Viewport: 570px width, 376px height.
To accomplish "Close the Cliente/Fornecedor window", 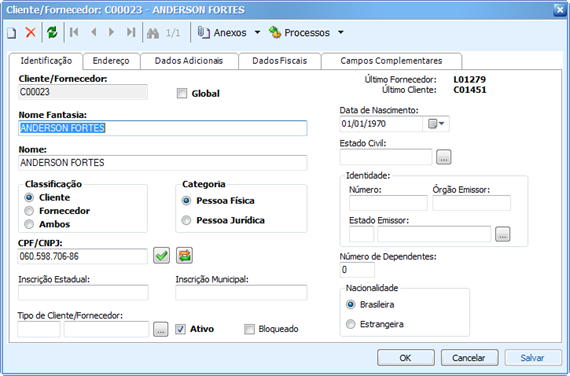I will point(559,10).
